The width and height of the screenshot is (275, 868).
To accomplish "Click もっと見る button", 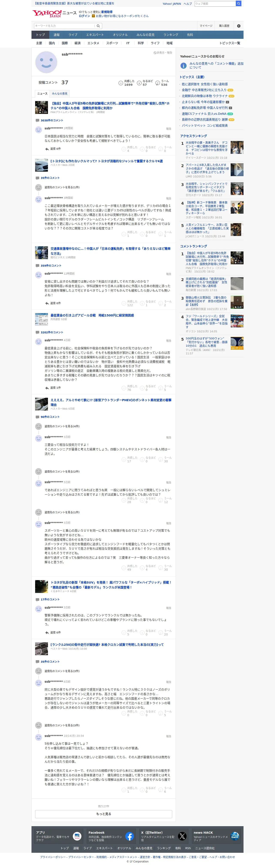I will 104,814.
